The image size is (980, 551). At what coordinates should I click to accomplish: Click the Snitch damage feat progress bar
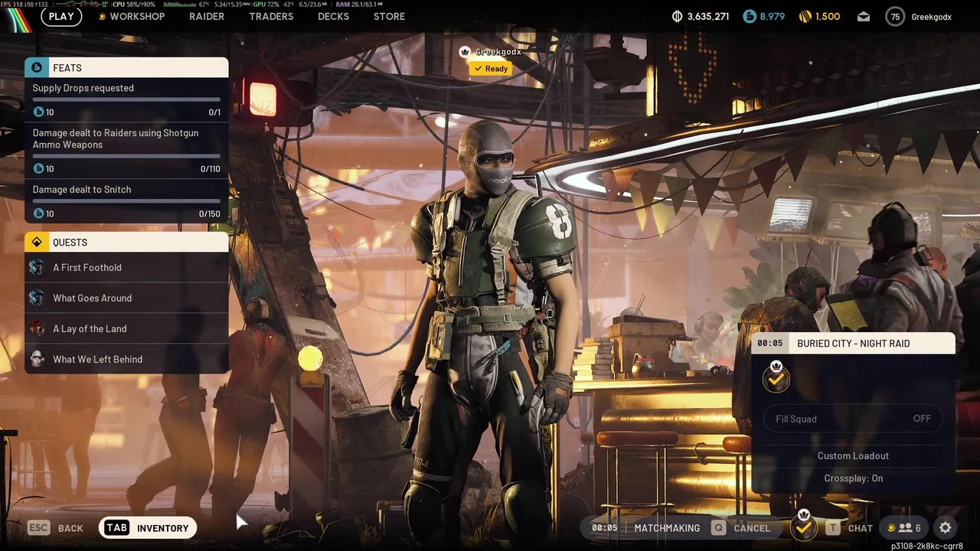[126, 201]
